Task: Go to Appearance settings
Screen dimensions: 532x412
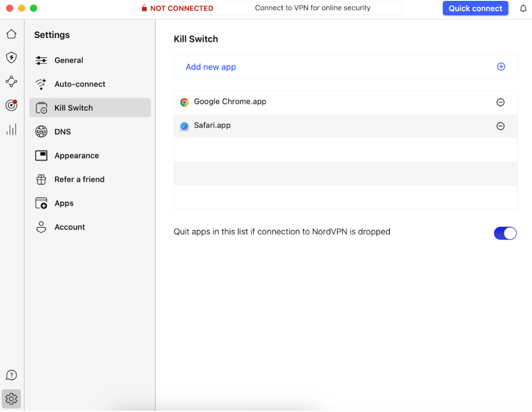Action: (x=90, y=155)
